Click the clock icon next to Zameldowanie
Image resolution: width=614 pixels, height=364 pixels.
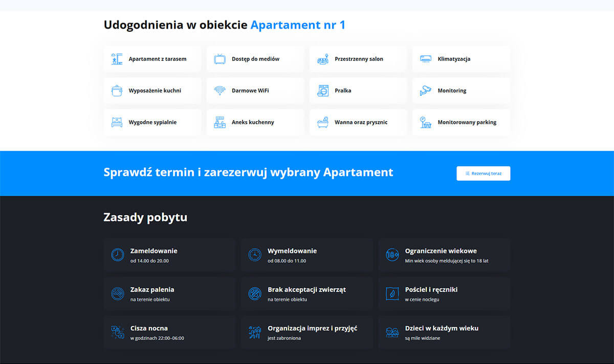tap(118, 255)
